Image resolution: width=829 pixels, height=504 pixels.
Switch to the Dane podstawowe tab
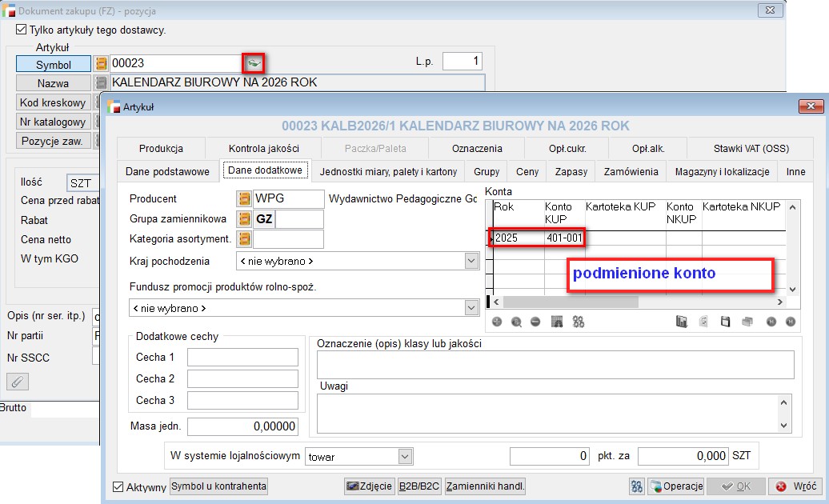pyautogui.click(x=169, y=171)
